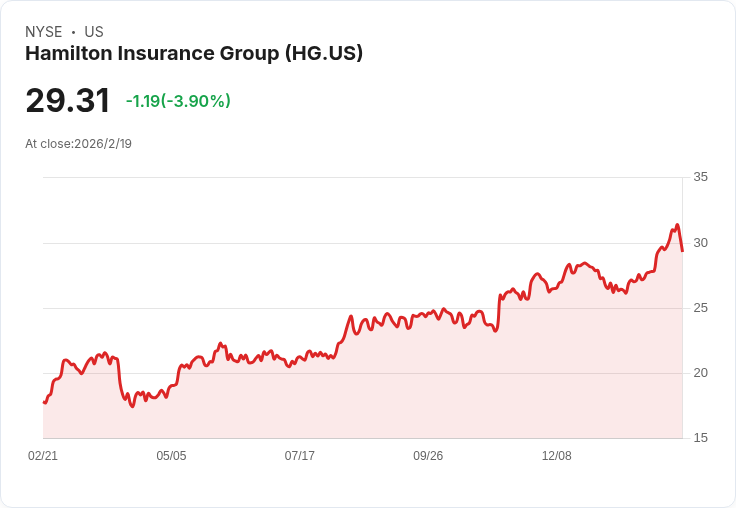Click the 15 price axis label
The height and width of the screenshot is (508, 736).
click(x=701, y=438)
